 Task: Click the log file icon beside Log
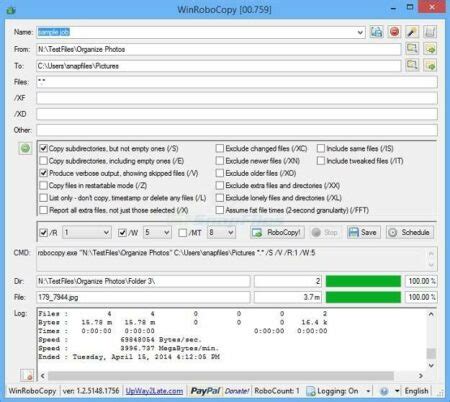tap(27, 375)
